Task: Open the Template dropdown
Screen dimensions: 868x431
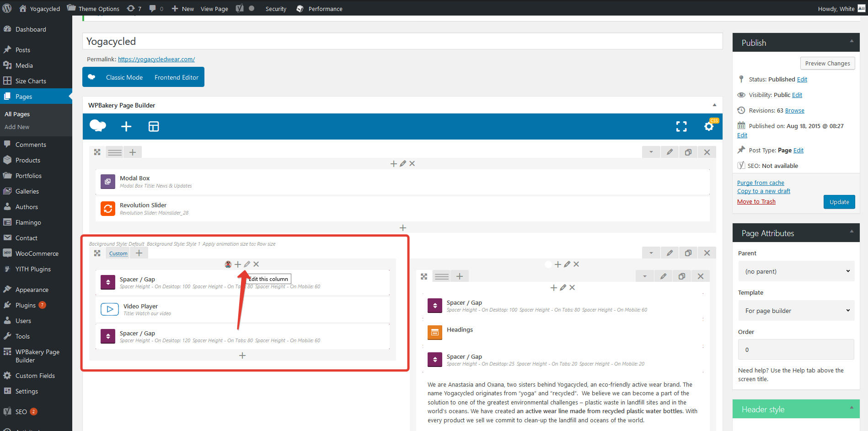Action: pyautogui.click(x=796, y=311)
